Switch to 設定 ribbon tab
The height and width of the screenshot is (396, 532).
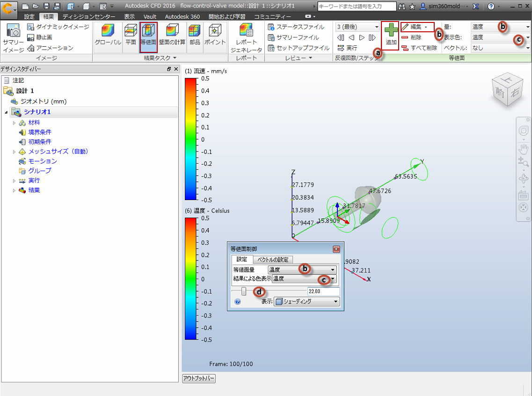tap(29, 17)
